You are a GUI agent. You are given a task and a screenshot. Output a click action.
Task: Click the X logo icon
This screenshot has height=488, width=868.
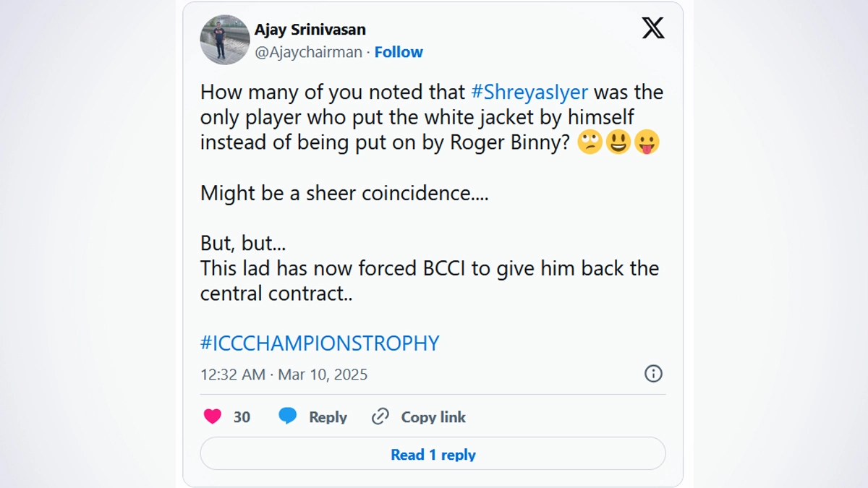pos(652,28)
